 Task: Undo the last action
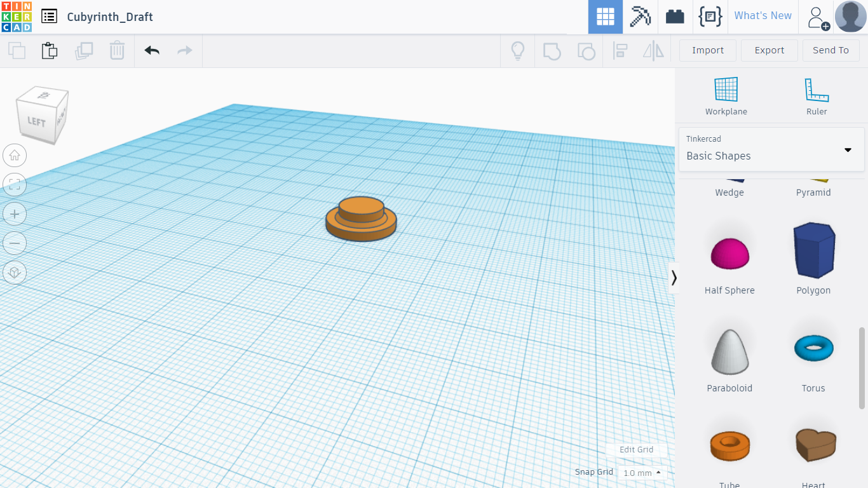(152, 50)
